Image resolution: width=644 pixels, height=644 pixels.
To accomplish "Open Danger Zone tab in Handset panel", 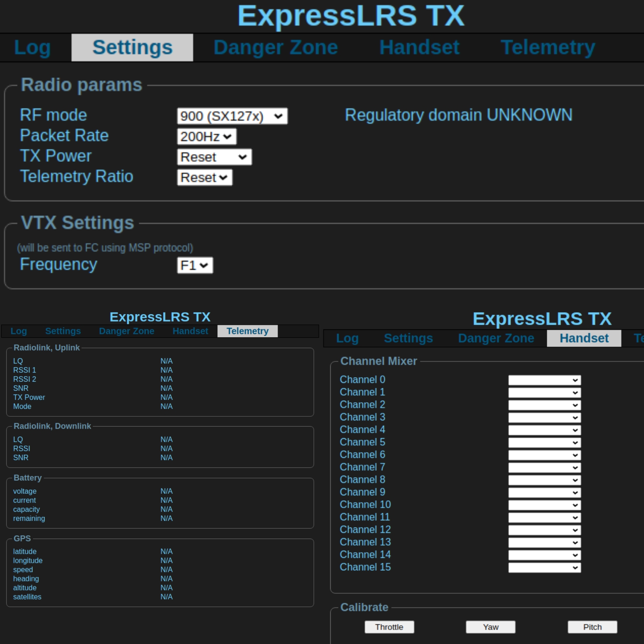I will [496, 338].
